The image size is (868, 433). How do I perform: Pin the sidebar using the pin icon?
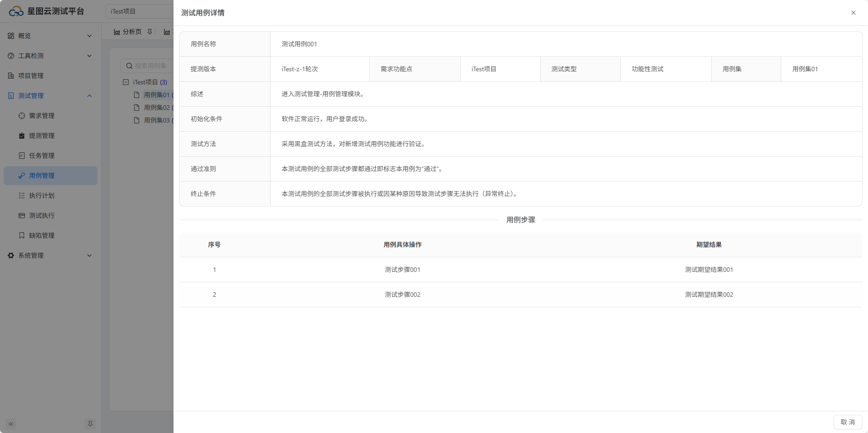pos(90,424)
